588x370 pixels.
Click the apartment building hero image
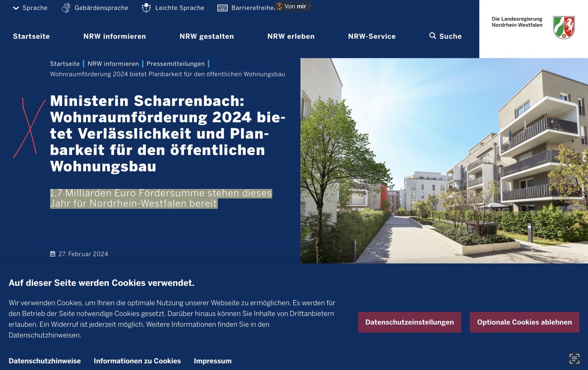[444, 161]
